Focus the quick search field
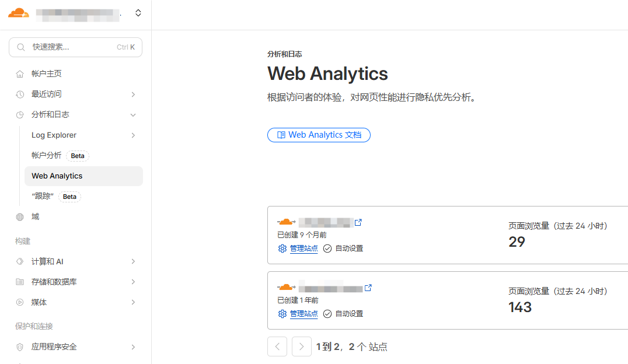Image resolution: width=628 pixels, height=364 pixels. click(75, 47)
